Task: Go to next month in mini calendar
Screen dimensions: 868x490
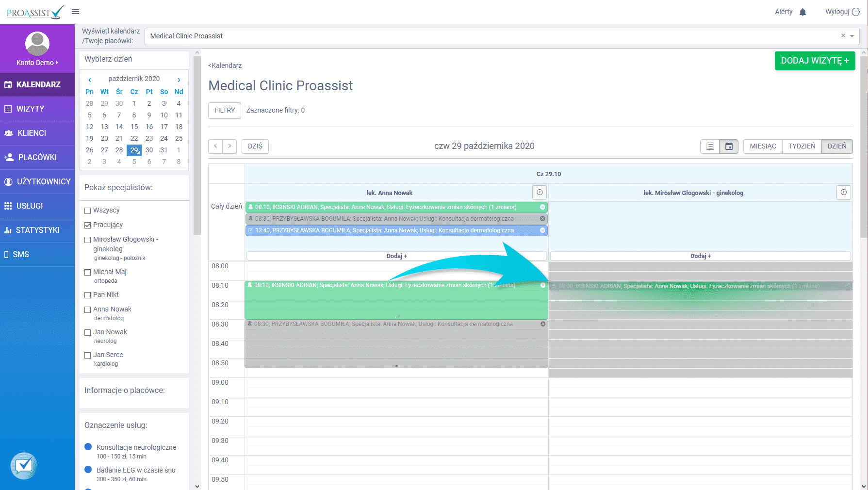Action: tap(179, 80)
